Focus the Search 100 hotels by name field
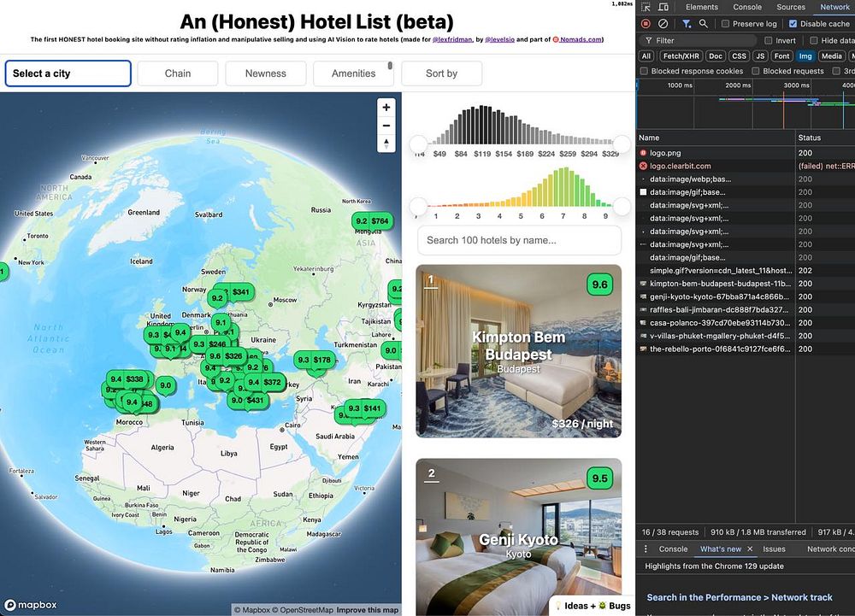The height and width of the screenshot is (616, 855). (519, 240)
